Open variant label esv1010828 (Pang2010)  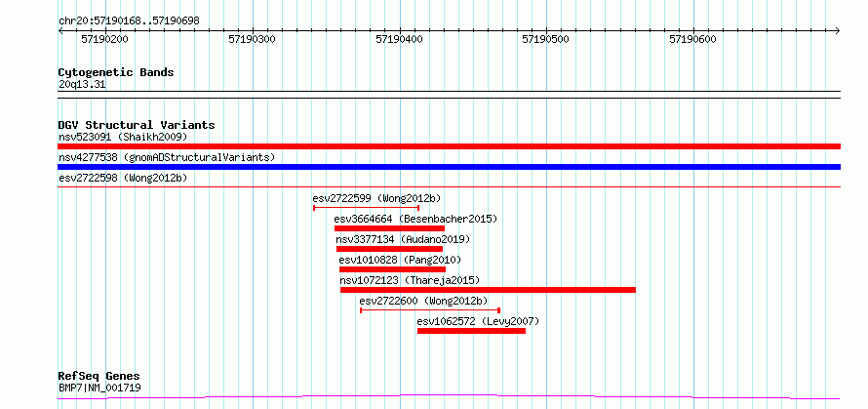coord(400,260)
